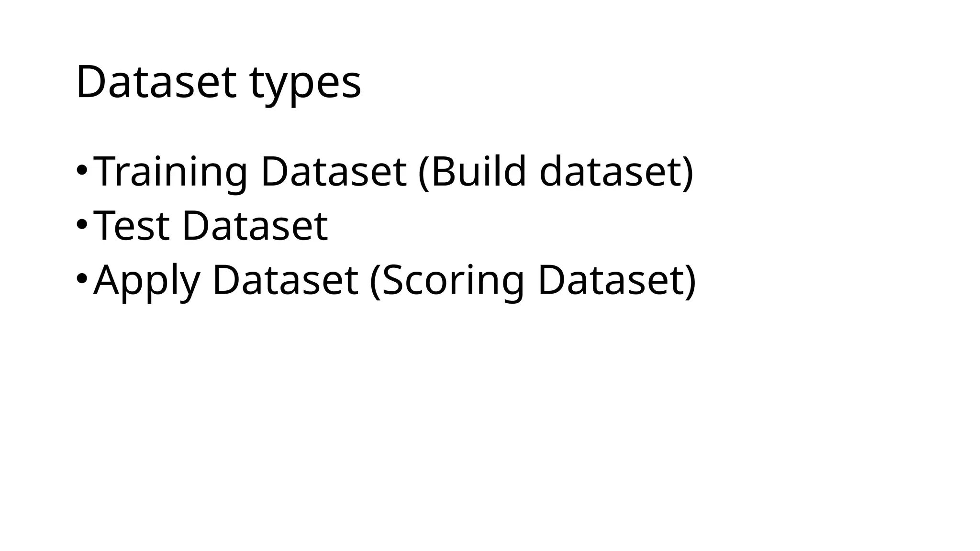The width and height of the screenshot is (980, 551).
Task: Click the "Dataset types" slide title
Action: click(218, 83)
